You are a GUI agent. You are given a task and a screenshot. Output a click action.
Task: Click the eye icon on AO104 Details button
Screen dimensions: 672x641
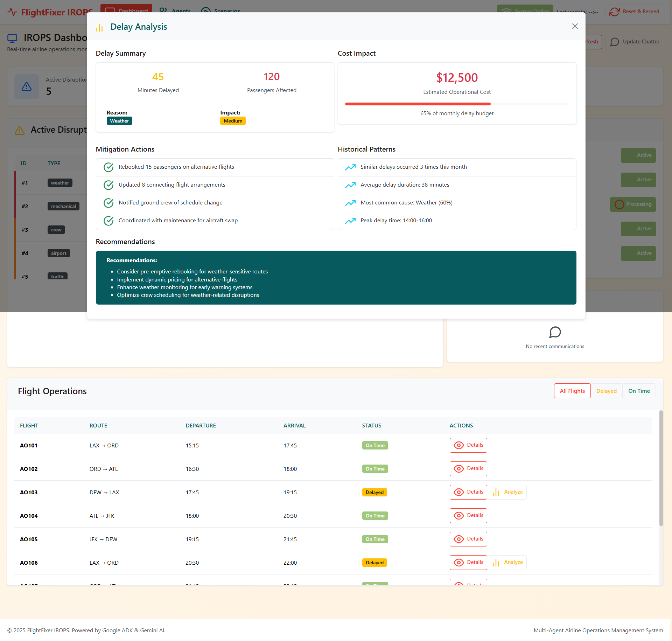459,515
